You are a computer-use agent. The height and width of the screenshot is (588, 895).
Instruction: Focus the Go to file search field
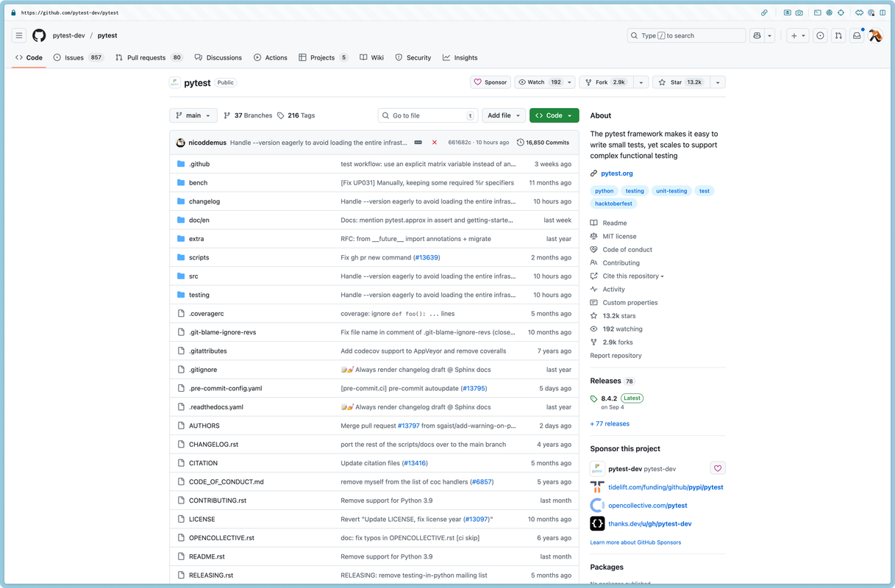pos(428,115)
